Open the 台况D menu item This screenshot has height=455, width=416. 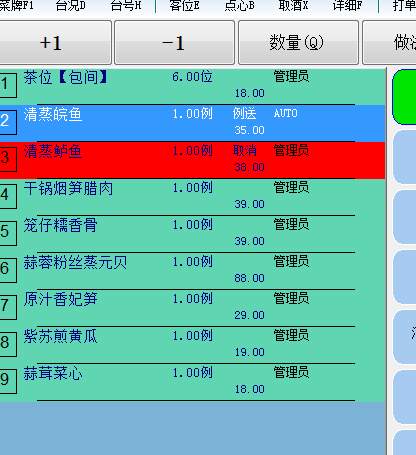(70, 6)
